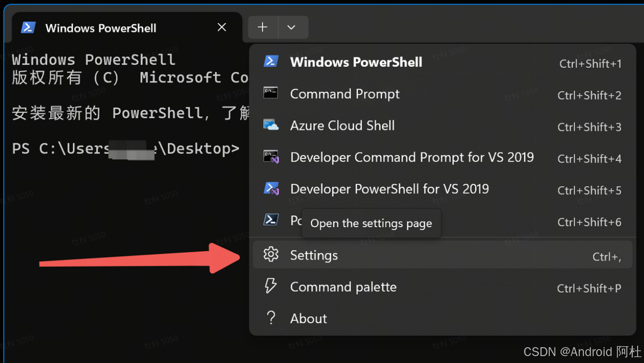This screenshot has height=363, width=644.
Task: Click the About question mark icon
Action: click(x=271, y=318)
